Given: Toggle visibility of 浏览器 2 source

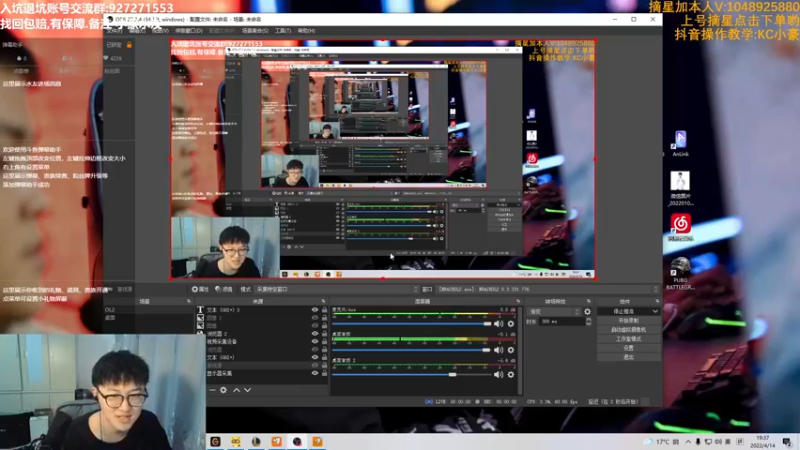Looking at the screenshot, I should coord(315,334).
